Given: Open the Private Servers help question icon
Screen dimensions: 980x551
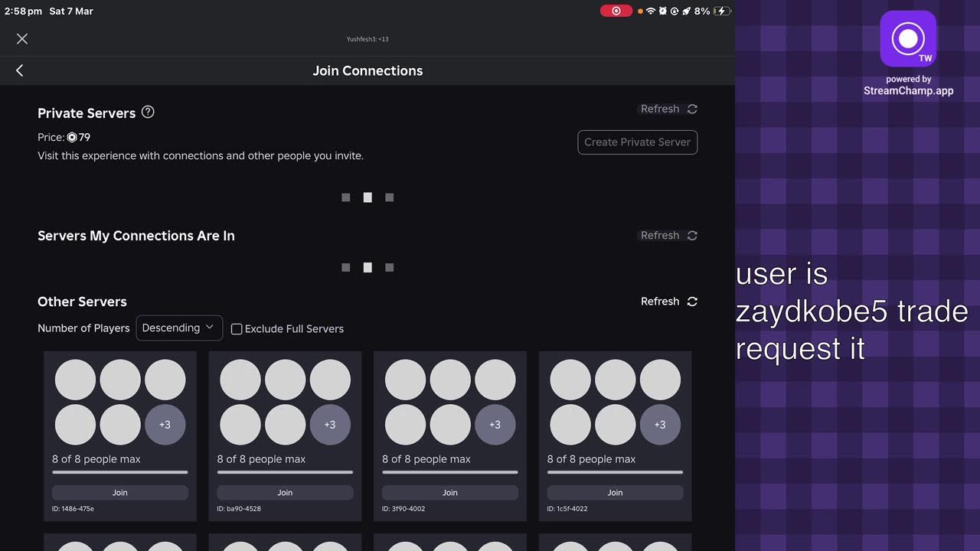Looking at the screenshot, I should pos(149,112).
